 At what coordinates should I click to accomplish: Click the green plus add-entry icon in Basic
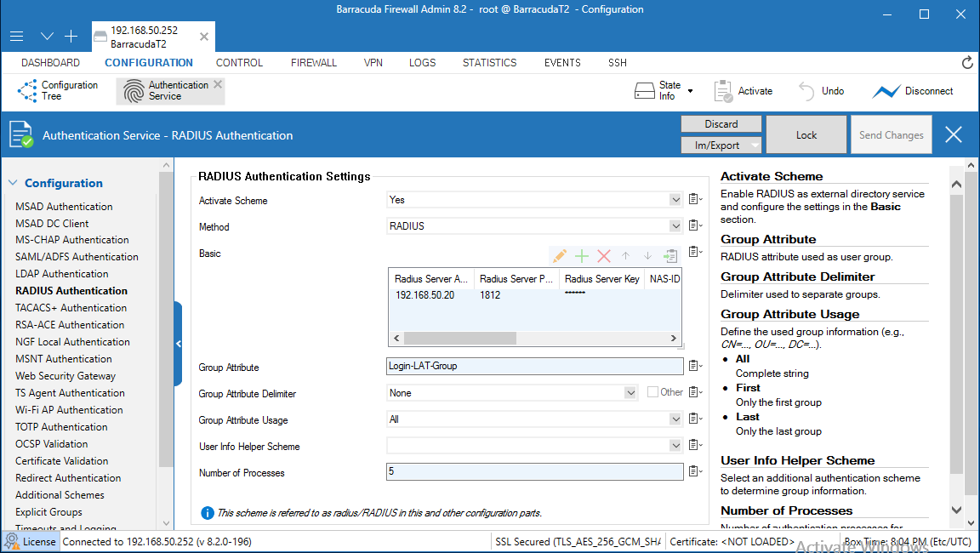click(582, 255)
